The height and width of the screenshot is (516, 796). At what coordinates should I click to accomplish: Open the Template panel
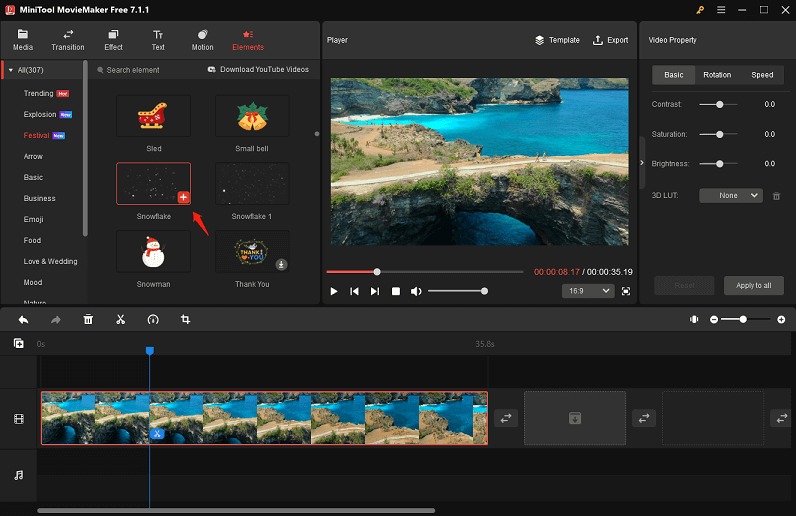click(x=557, y=40)
